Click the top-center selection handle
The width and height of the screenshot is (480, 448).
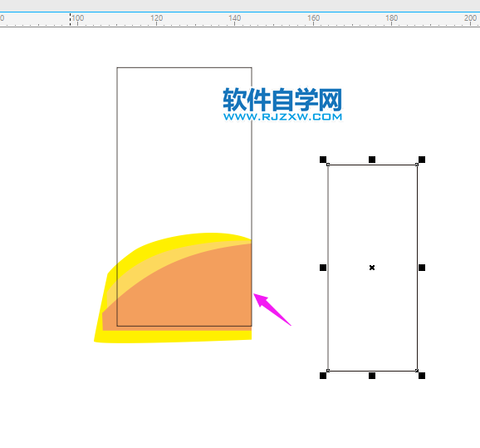372,160
